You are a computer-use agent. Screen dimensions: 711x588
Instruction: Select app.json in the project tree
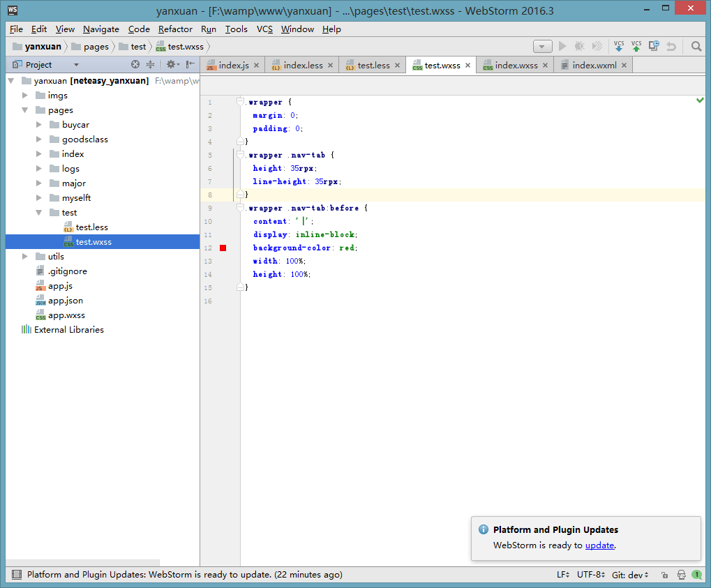[x=66, y=301]
